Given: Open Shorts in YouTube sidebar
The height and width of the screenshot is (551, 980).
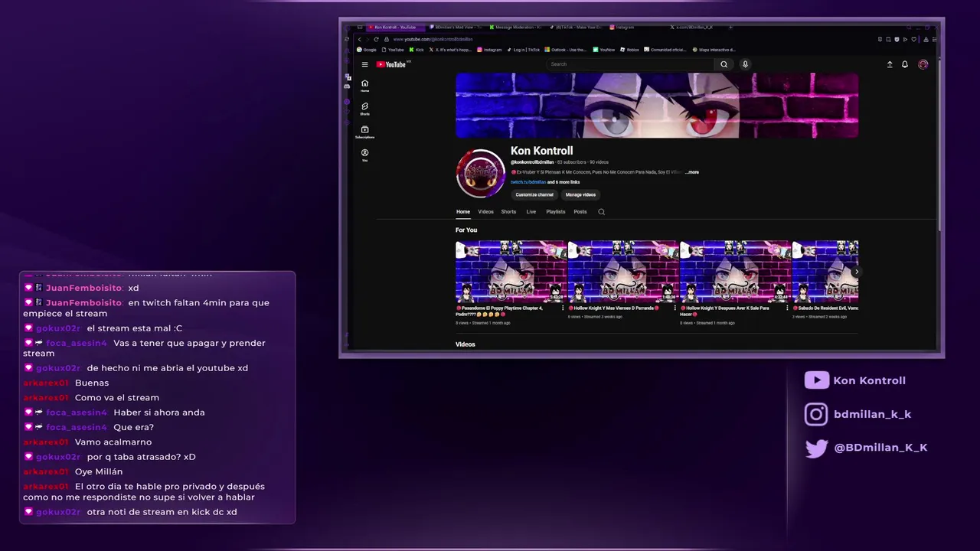Looking at the screenshot, I should (x=364, y=109).
